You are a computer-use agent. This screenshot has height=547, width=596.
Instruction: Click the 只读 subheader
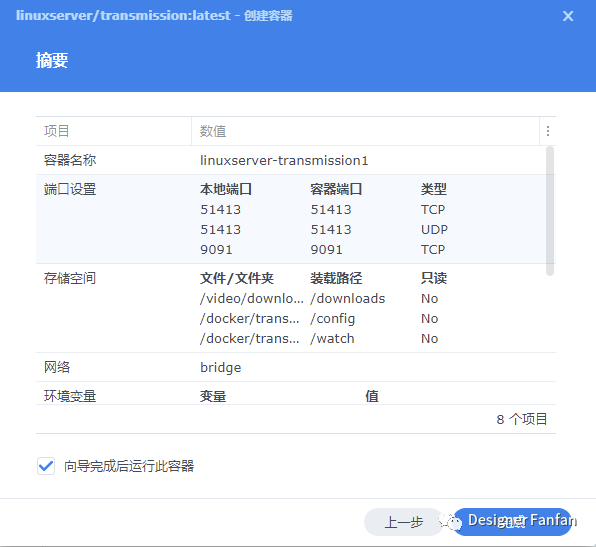click(434, 278)
